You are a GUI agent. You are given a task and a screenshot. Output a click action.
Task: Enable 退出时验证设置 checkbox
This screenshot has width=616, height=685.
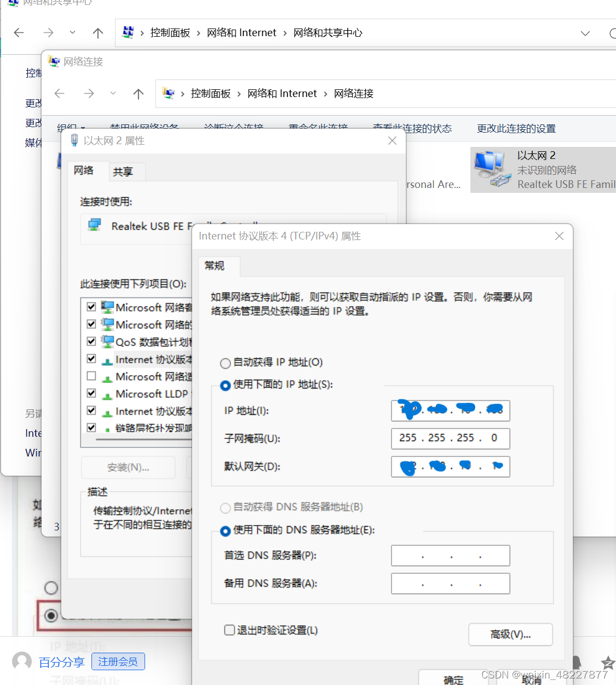pyautogui.click(x=229, y=630)
